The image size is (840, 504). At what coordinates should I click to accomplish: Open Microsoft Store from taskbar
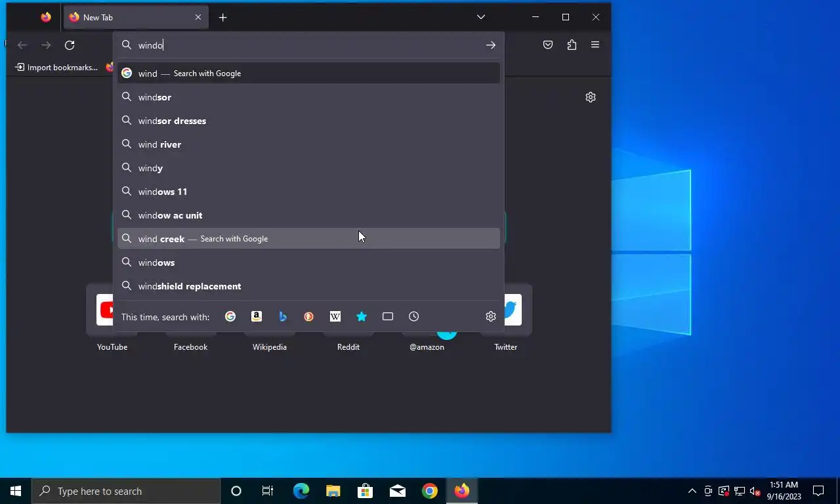coord(366,491)
